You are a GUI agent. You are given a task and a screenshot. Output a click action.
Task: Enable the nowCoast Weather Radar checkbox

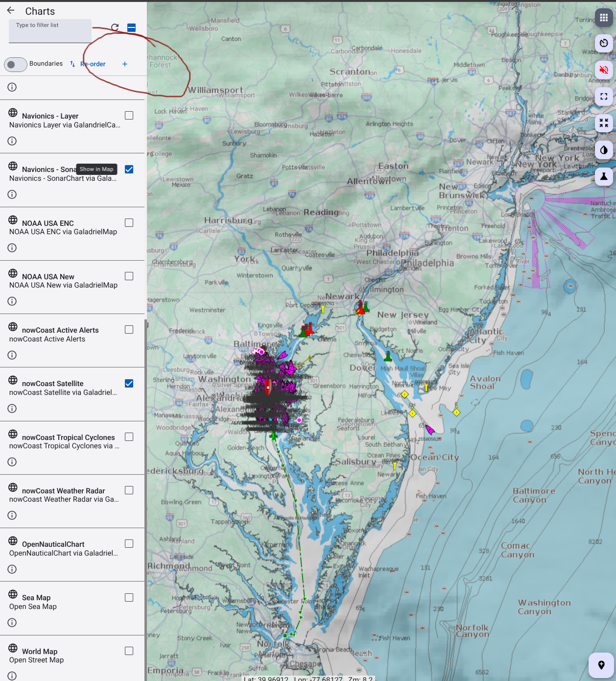pos(129,490)
